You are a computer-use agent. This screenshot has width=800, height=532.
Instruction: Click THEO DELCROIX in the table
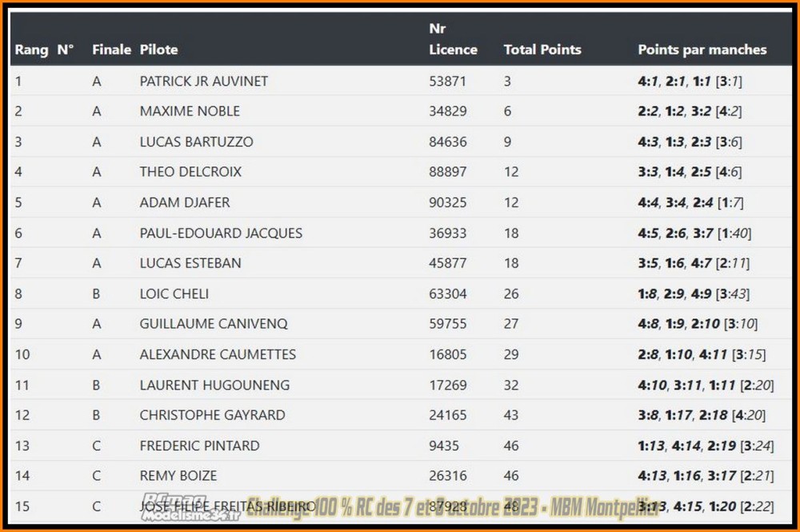pos(190,172)
